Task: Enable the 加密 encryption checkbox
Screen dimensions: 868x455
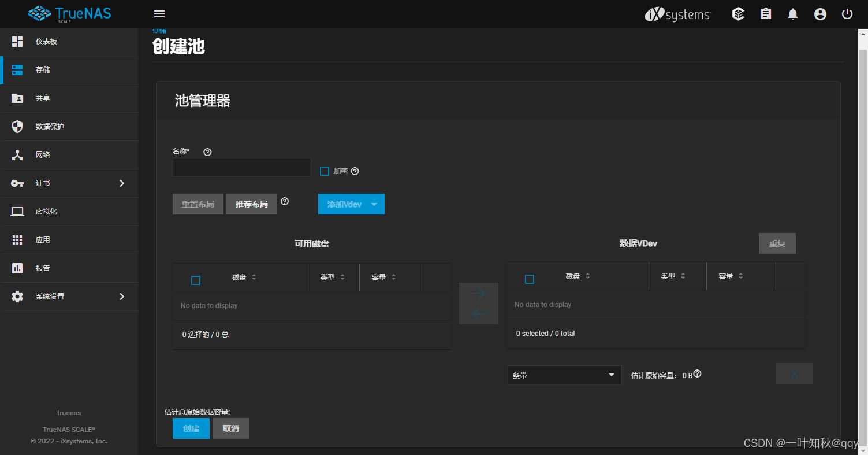Action: pos(325,171)
